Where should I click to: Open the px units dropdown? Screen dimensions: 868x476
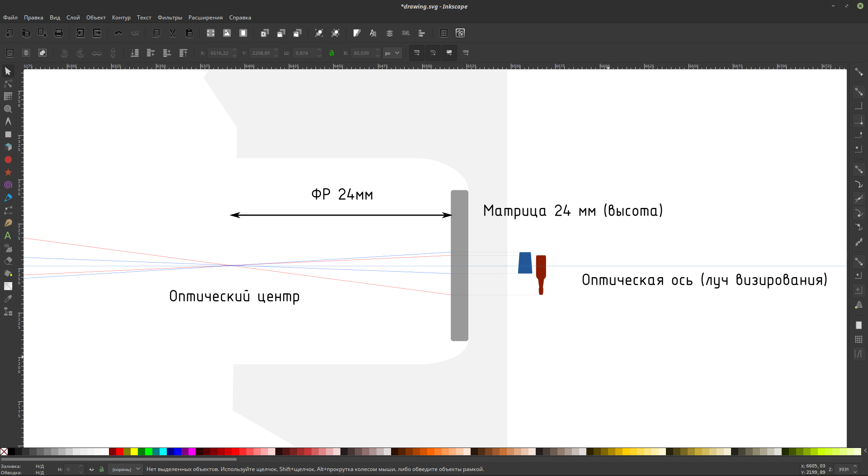(x=392, y=53)
